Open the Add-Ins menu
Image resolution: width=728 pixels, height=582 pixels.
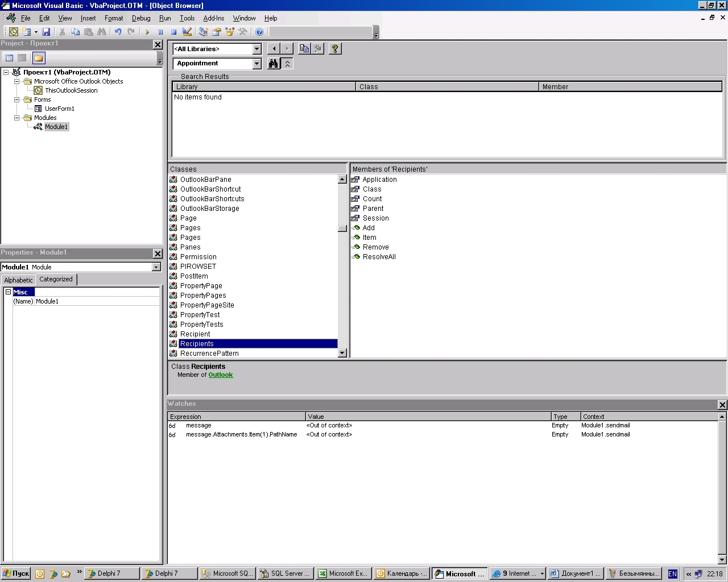pyautogui.click(x=214, y=18)
